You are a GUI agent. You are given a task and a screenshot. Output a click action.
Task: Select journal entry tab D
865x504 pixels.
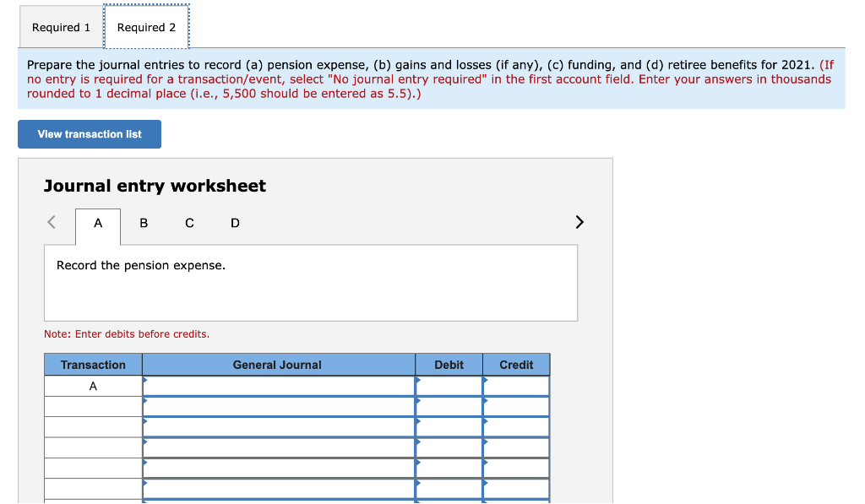(235, 223)
